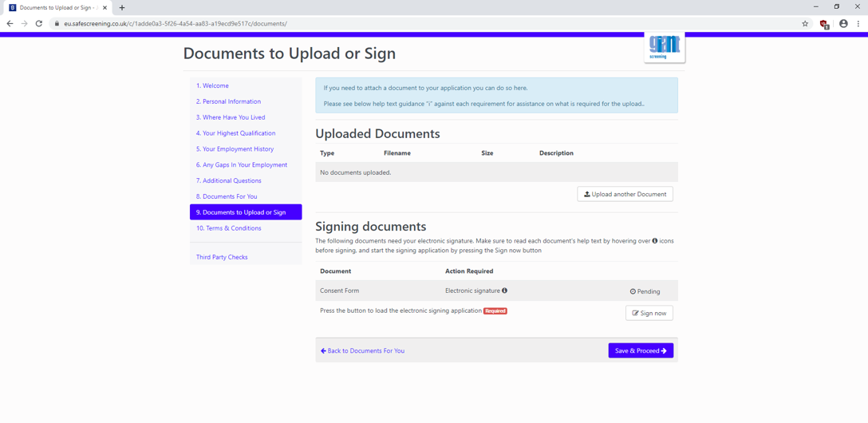
Task: Go back using the browser back arrow
Action: (10, 24)
